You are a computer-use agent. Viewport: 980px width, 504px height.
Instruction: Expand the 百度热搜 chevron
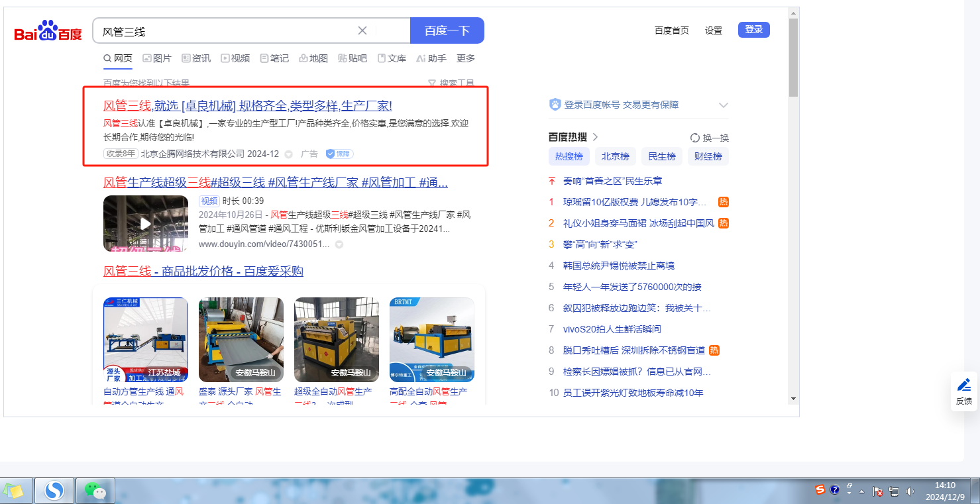pyautogui.click(x=595, y=137)
